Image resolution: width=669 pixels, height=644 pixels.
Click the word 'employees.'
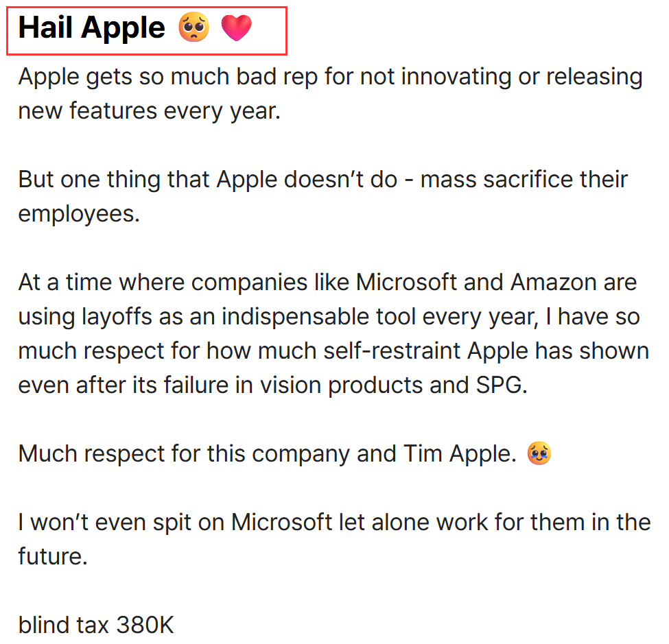click(79, 214)
